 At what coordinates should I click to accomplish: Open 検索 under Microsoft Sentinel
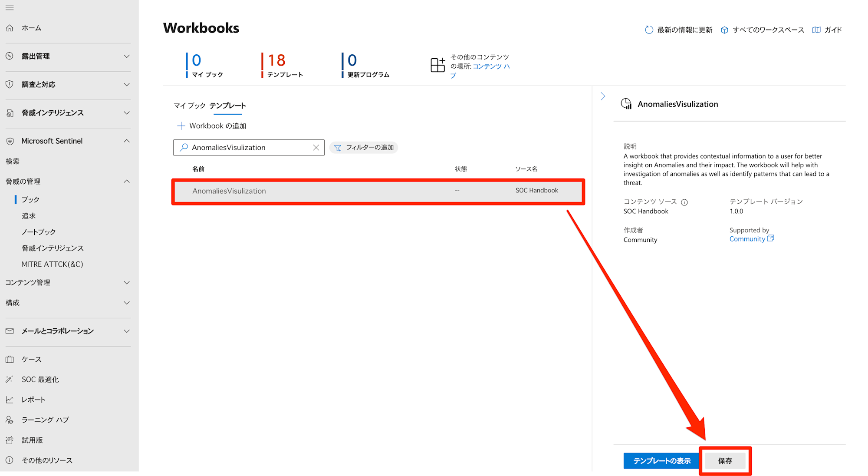click(13, 161)
